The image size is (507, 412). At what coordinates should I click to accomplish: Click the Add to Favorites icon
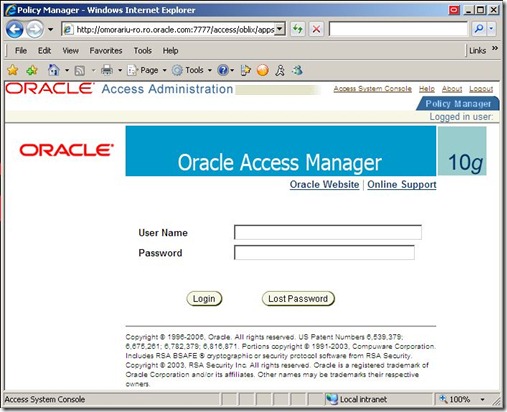[32, 70]
